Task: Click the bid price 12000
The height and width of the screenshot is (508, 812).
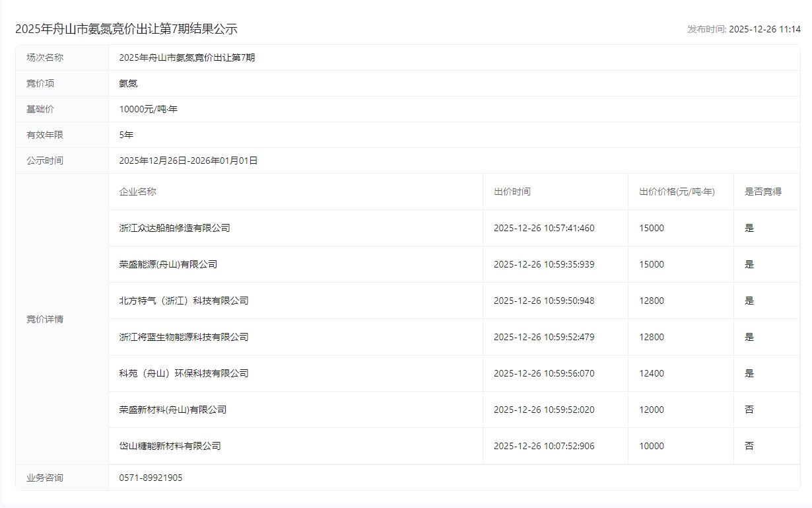Action: click(652, 410)
